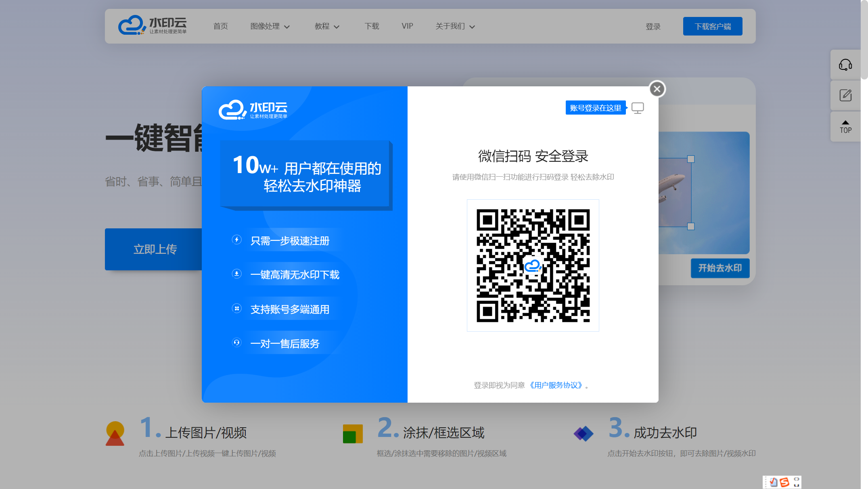The height and width of the screenshot is (489, 868).
Task: Open customer service headset sidebar icon
Action: click(x=845, y=65)
